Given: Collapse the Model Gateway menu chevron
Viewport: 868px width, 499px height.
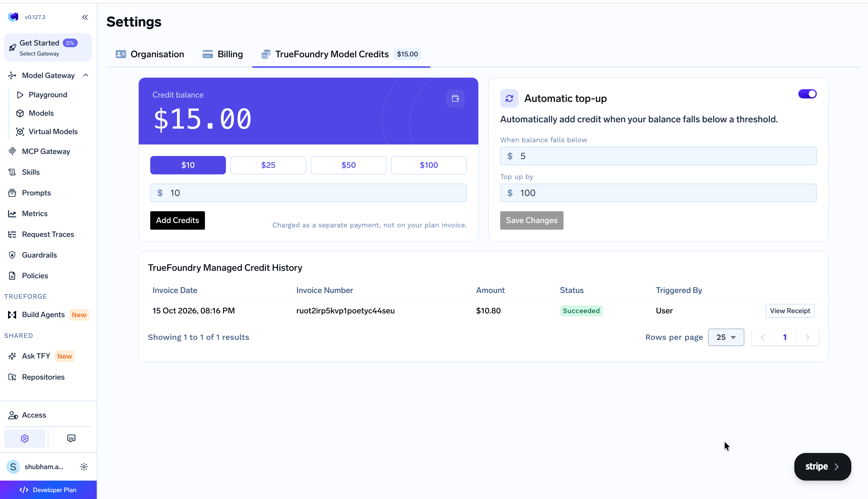Looking at the screenshot, I should click(86, 75).
